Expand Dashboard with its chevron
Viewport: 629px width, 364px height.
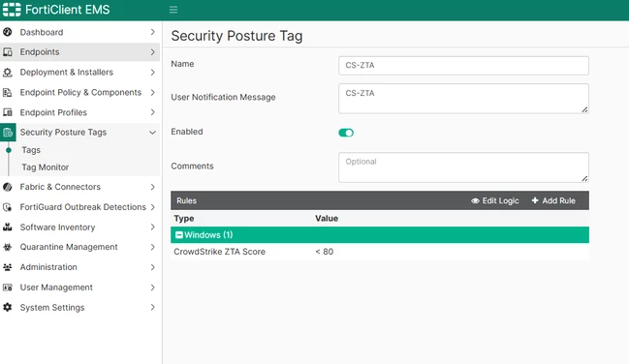[x=152, y=32]
